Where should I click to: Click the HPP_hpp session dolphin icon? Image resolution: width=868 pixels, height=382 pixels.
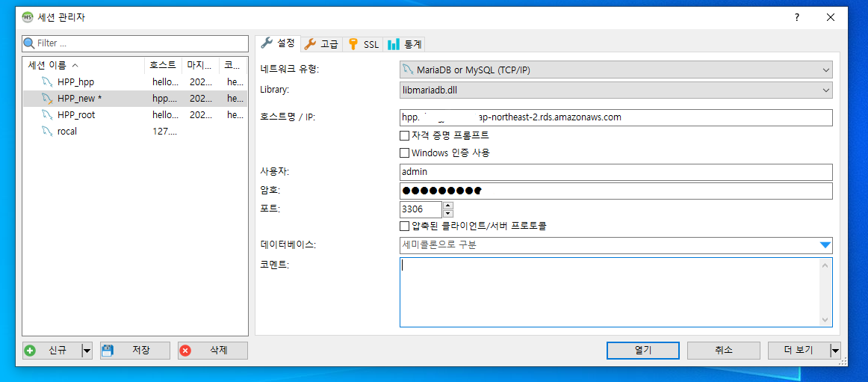[x=47, y=82]
